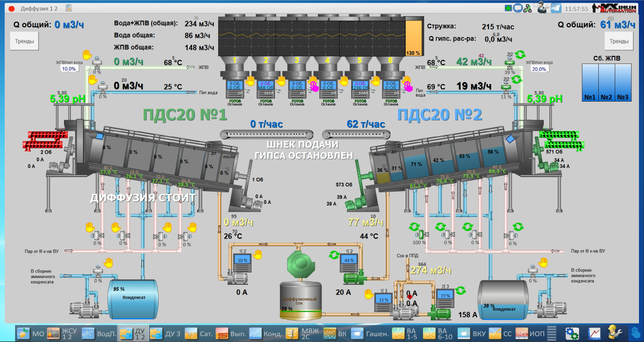Toggle the hand mode icon on the 10% pump
The height and width of the screenshot is (342, 644).
point(257,255)
